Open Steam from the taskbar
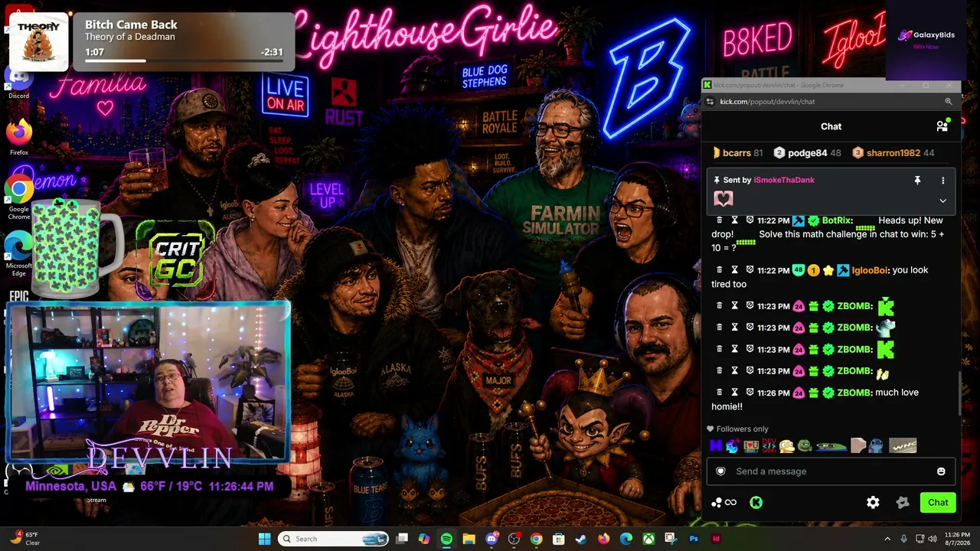 pyautogui.click(x=581, y=539)
